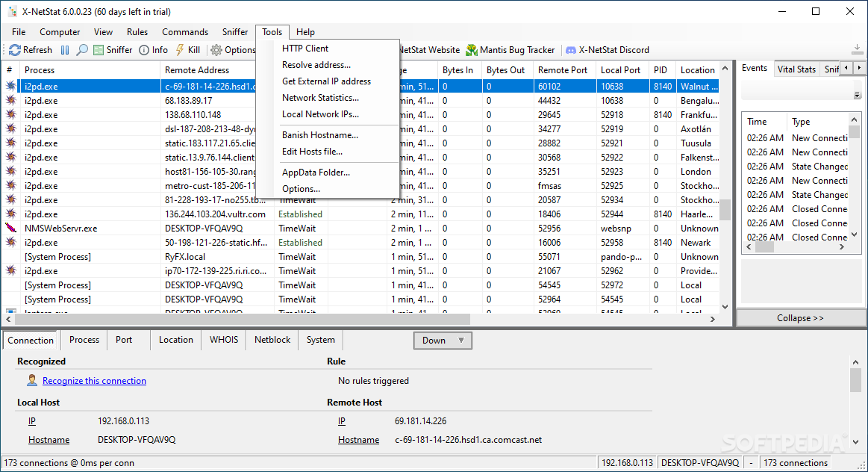Open the Help menu
The height and width of the screenshot is (472, 868).
[305, 32]
